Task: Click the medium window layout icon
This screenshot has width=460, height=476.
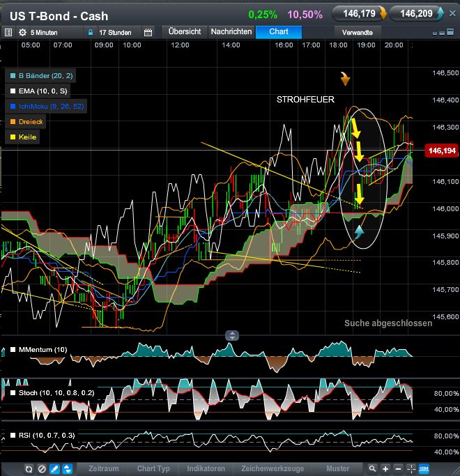Action: (442, 33)
